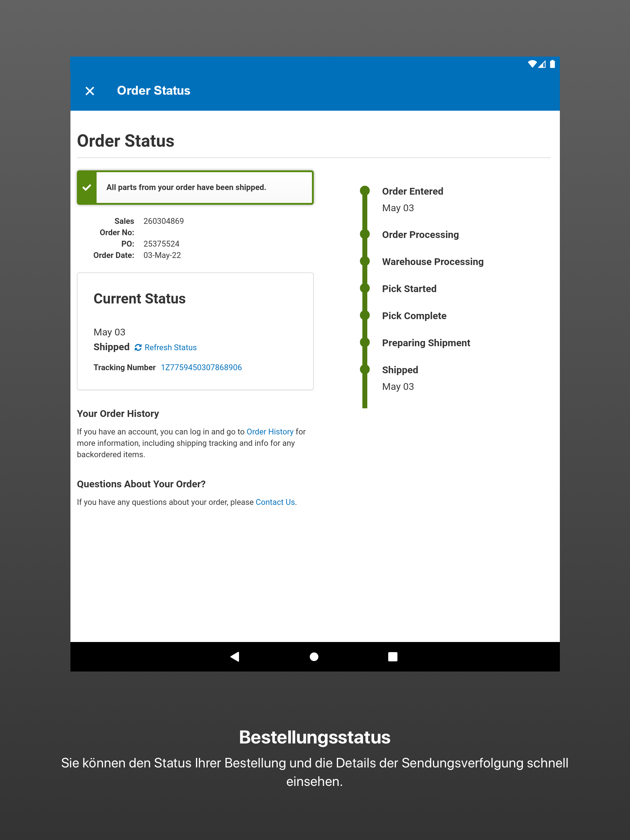Click 'Questions About Your Order?' heading
Screen dimensions: 630x840
pyautogui.click(x=142, y=484)
